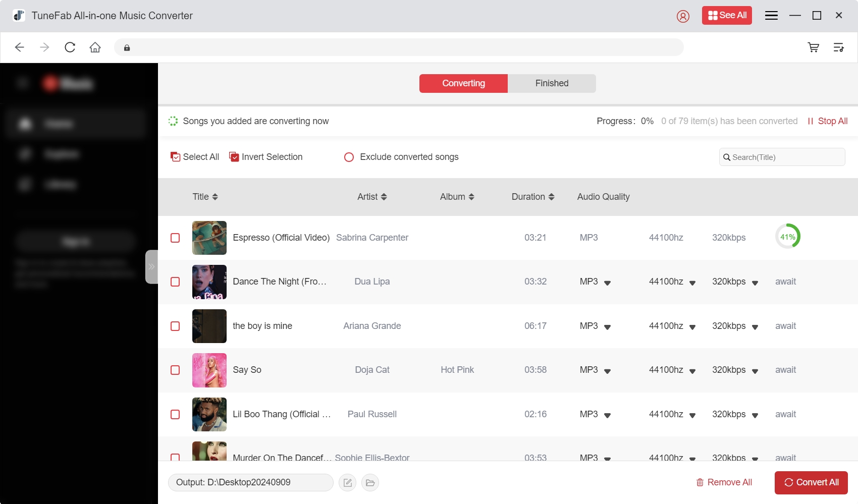858x504 pixels.
Task: Click the home icon in navigation bar
Action: [x=95, y=47]
